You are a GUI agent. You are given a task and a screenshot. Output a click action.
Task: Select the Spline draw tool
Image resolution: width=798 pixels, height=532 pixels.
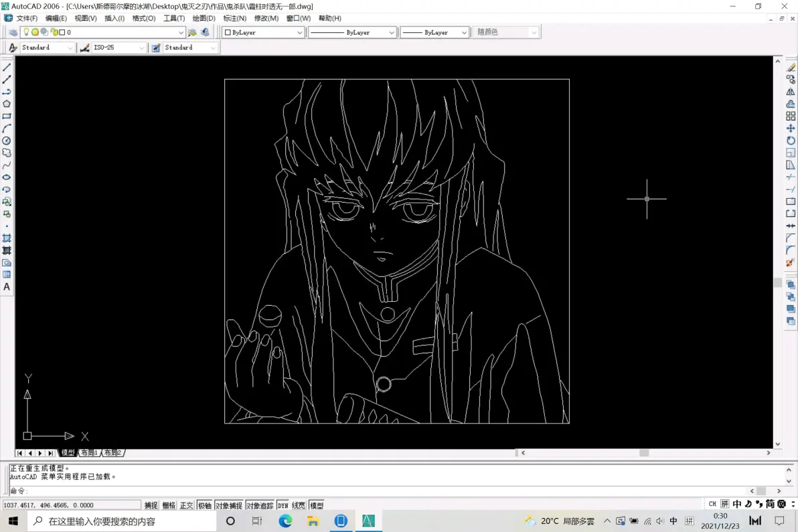pyautogui.click(x=7, y=165)
